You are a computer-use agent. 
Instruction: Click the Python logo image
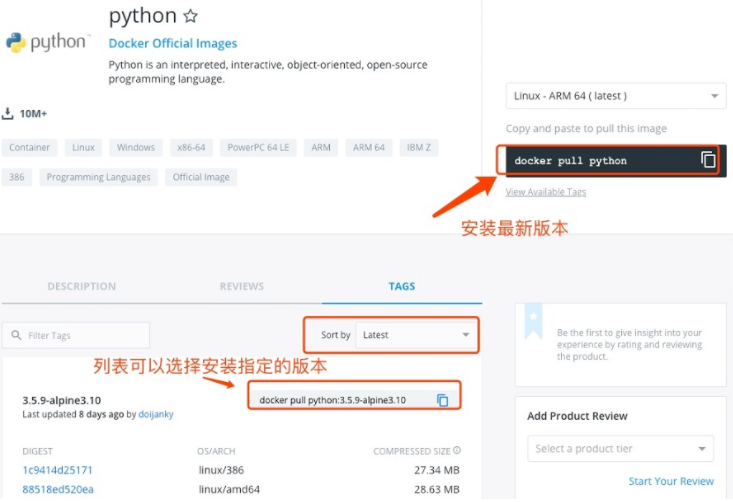coord(47,43)
